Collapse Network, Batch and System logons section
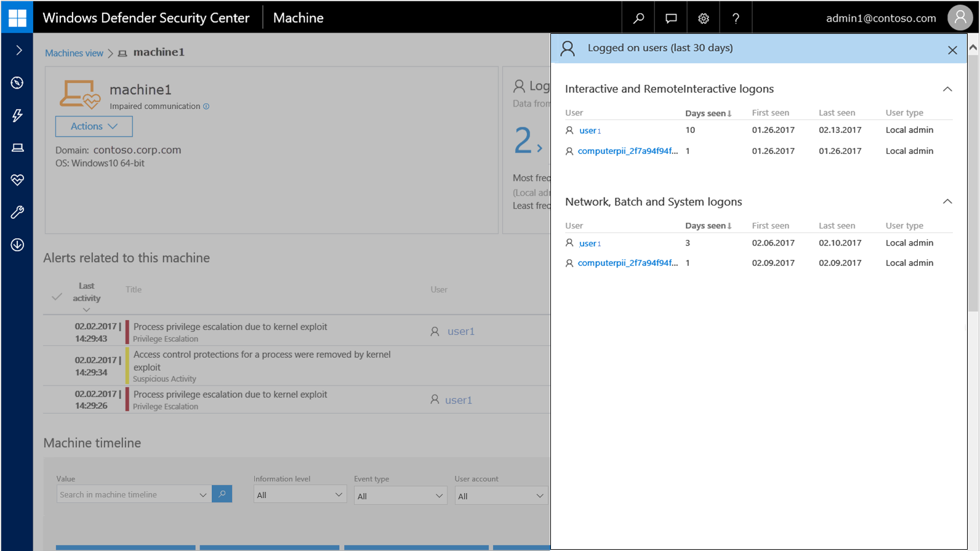 (947, 201)
